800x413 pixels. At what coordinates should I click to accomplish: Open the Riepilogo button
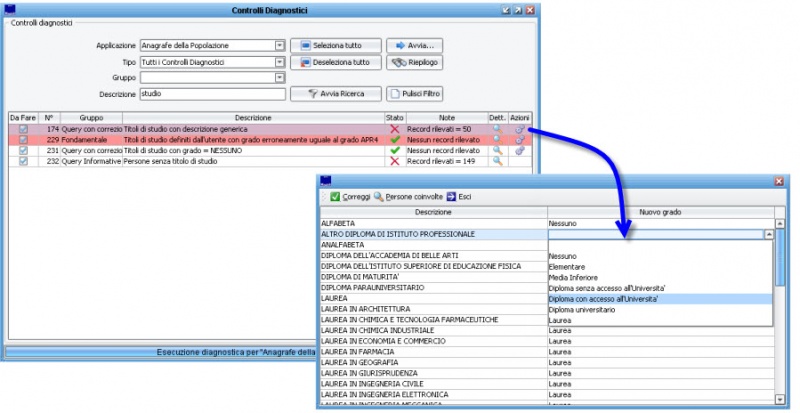414,62
